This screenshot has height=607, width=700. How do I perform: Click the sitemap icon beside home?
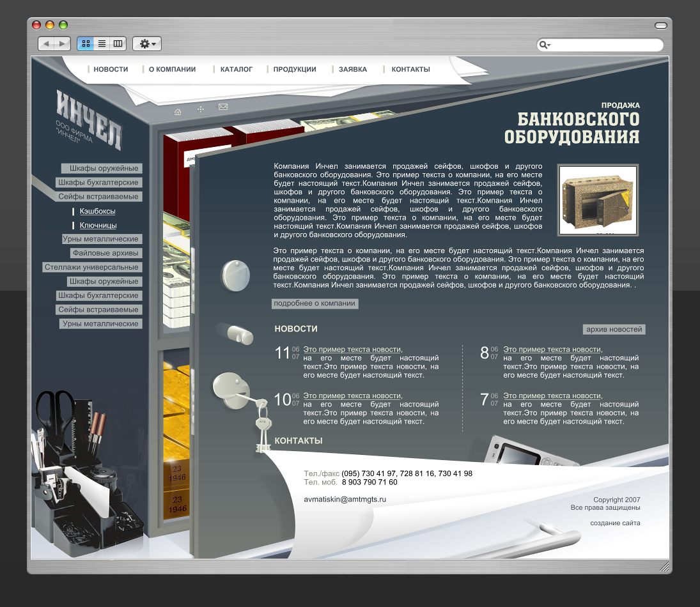[201, 111]
